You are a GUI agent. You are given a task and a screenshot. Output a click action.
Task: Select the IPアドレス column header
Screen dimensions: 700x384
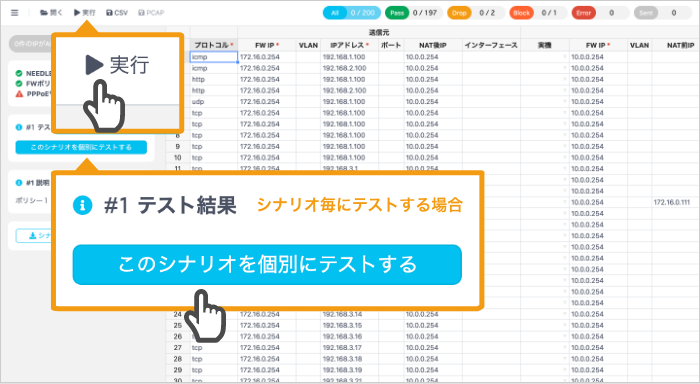click(350, 45)
